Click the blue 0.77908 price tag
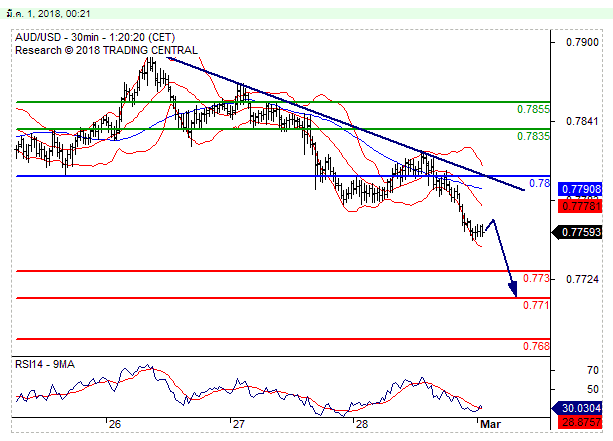The width and height of the screenshot is (613, 441). coord(581,189)
